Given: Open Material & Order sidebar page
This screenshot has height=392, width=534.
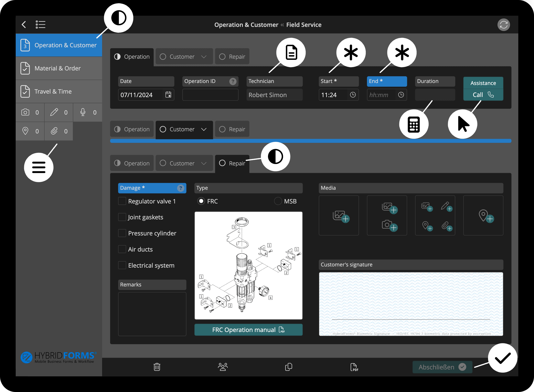Looking at the screenshot, I should 59,68.
